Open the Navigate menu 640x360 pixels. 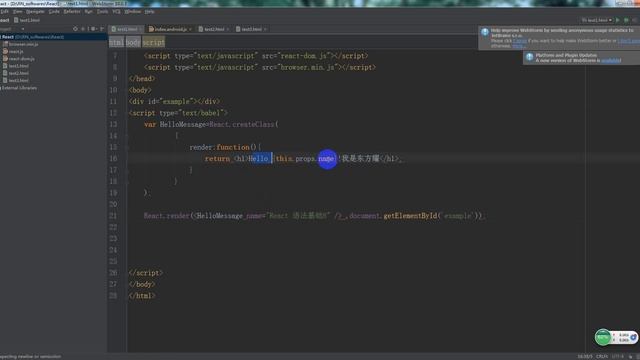[35, 12]
